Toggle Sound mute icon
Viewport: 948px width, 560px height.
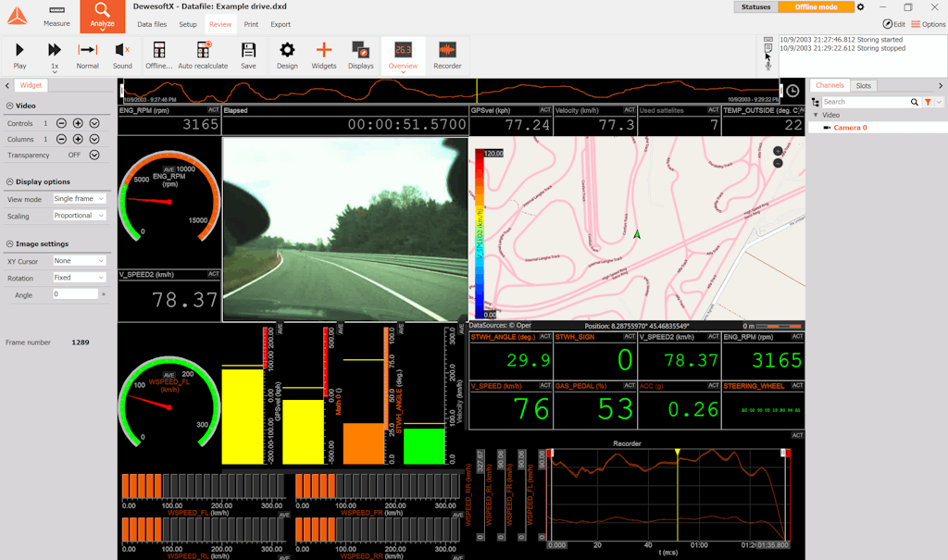point(122,56)
